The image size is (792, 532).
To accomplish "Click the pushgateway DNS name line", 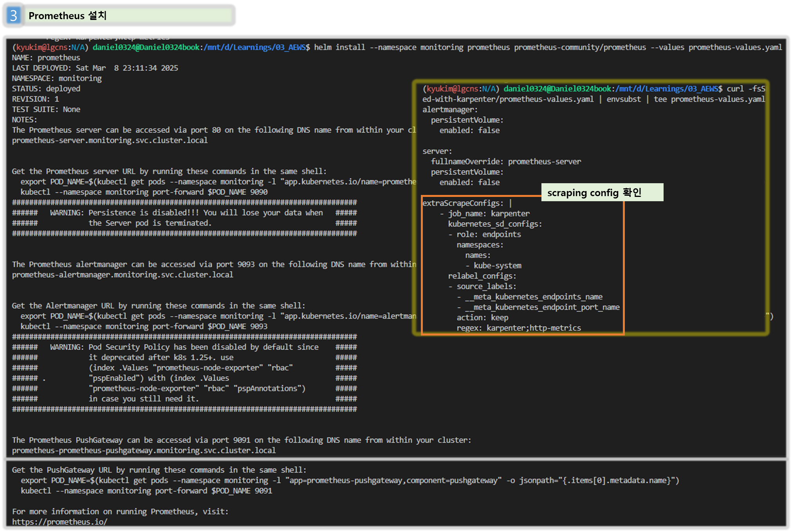I will pos(144,451).
